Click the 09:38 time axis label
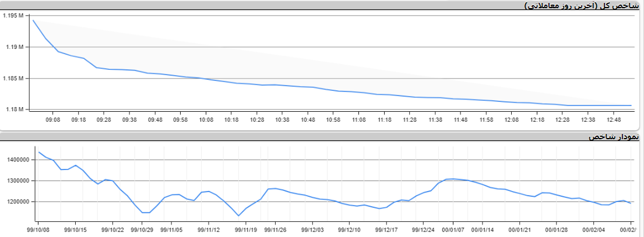 (x=129, y=119)
